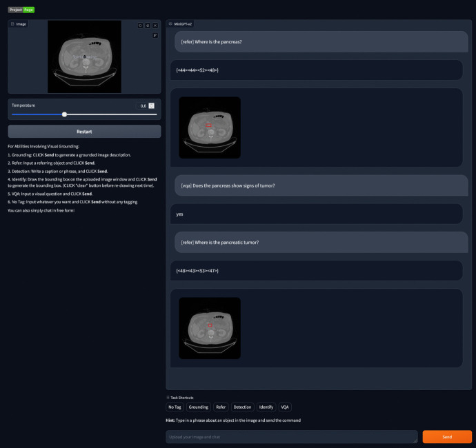476x448 pixels.
Task: Click the chat message input field
Action: (x=292, y=437)
